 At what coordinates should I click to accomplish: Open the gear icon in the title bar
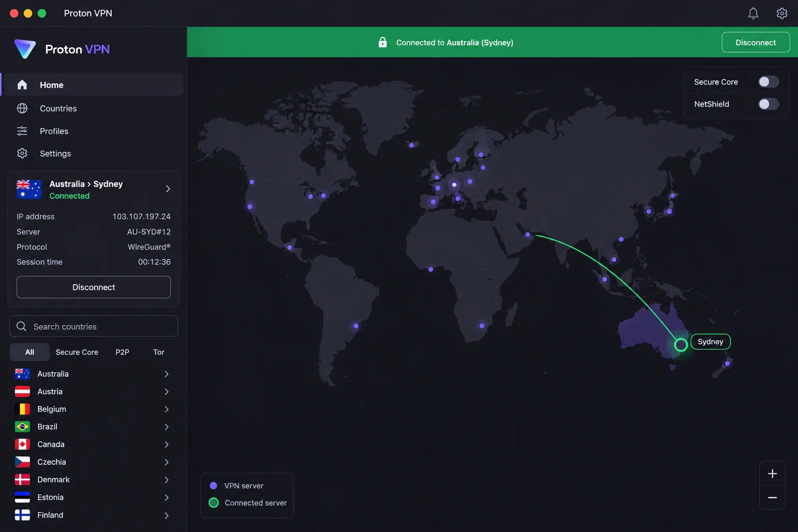[782, 14]
